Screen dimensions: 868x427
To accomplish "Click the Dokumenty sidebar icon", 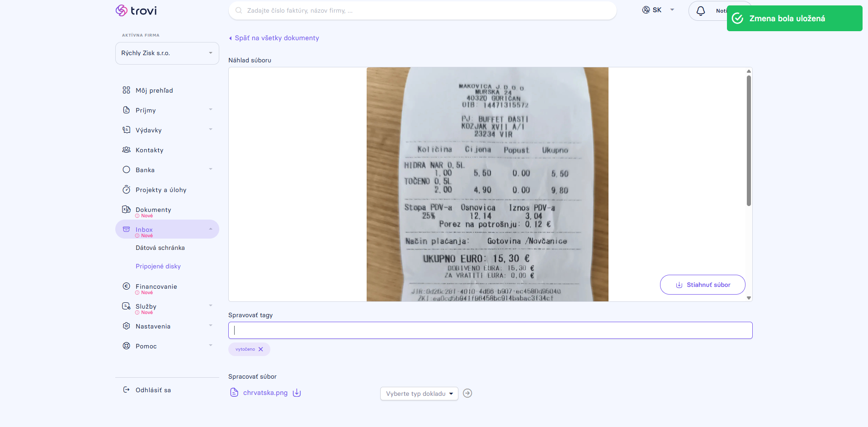I will pyautogui.click(x=126, y=209).
